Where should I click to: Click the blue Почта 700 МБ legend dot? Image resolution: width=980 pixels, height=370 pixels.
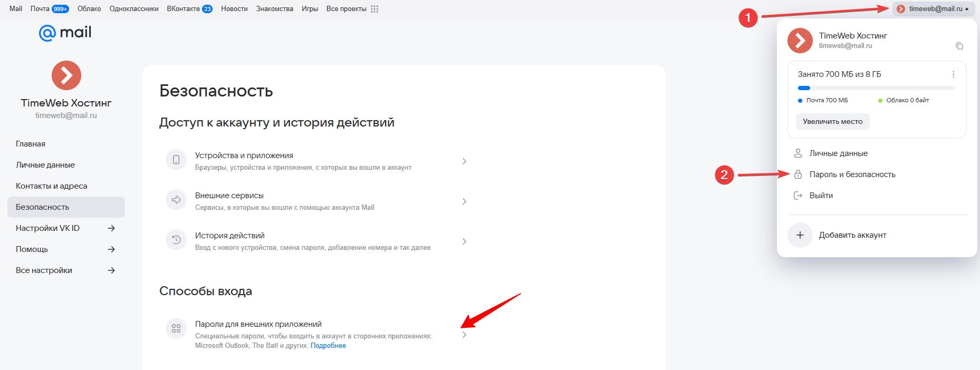[800, 101]
